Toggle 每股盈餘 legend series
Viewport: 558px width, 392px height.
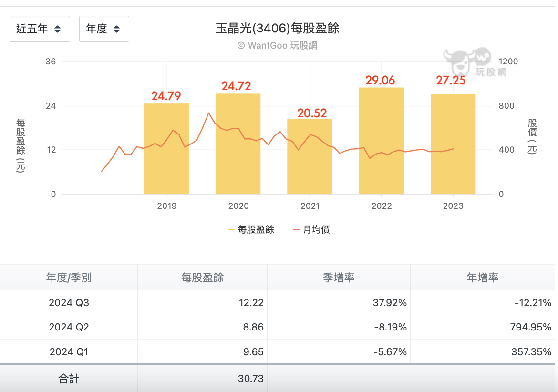(x=251, y=229)
